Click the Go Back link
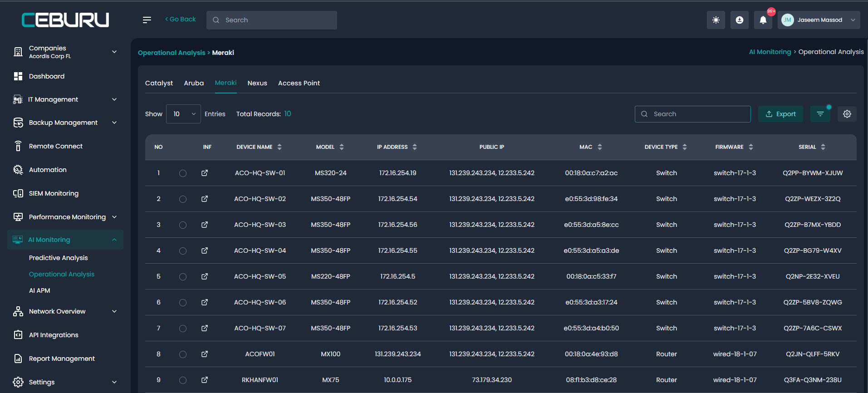The image size is (868, 393). click(181, 19)
